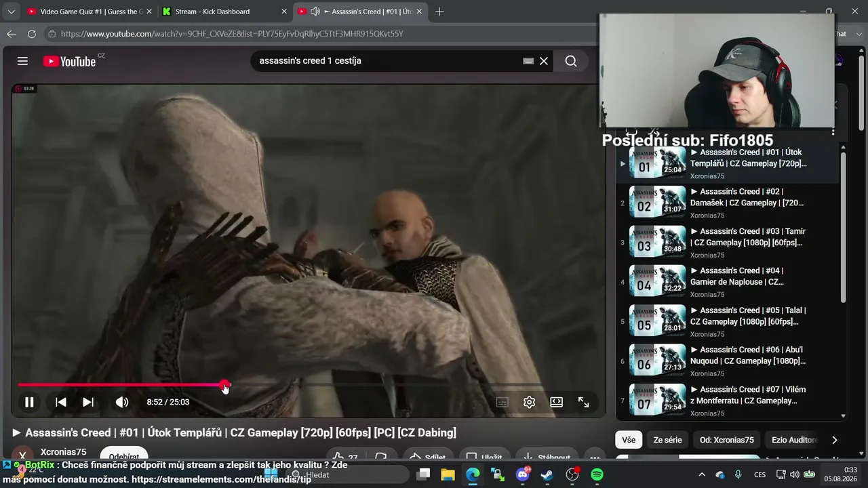The image size is (868, 488).
Task: Open Steam from the taskbar
Action: (x=547, y=474)
